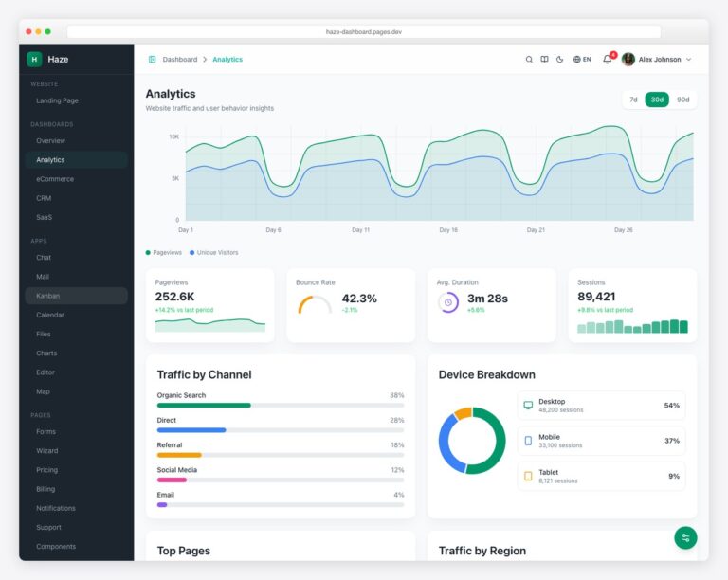Expand the Alex Johnson account chevron
This screenshot has width=728, height=580.
(688, 60)
